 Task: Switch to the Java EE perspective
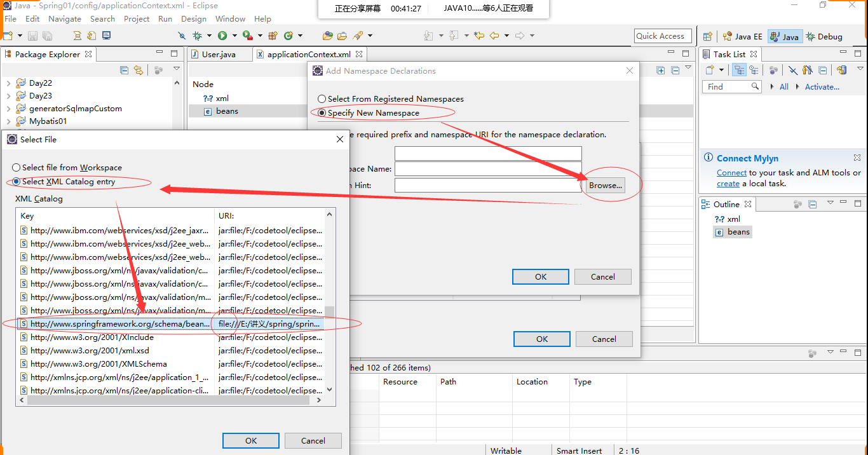tap(743, 37)
